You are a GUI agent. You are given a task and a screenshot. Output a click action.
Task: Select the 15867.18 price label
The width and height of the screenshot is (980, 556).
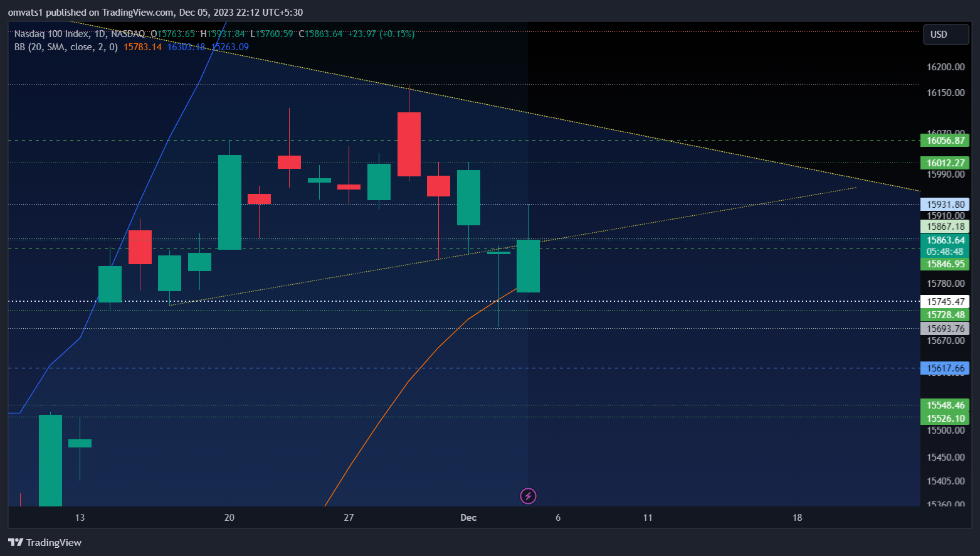(x=945, y=227)
